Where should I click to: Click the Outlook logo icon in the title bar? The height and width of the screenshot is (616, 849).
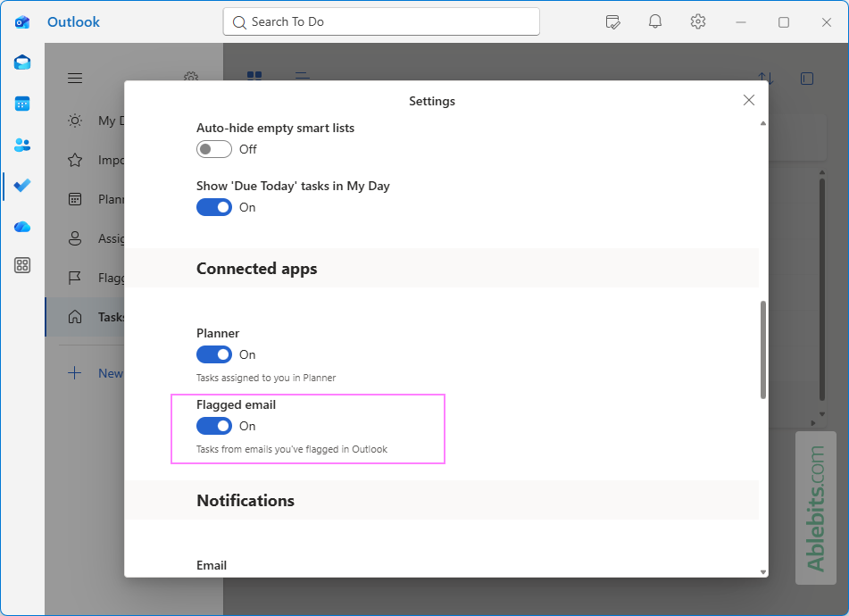click(x=22, y=21)
